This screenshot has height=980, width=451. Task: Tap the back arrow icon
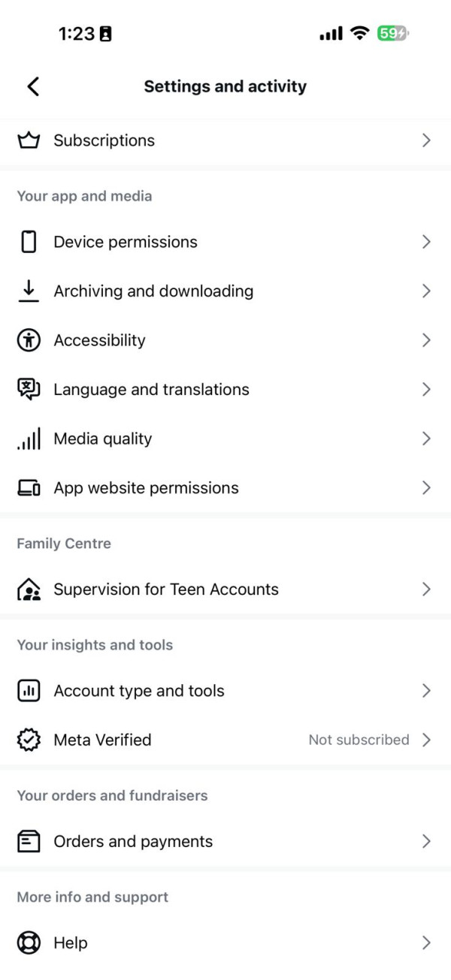click(x=33, y=86)
